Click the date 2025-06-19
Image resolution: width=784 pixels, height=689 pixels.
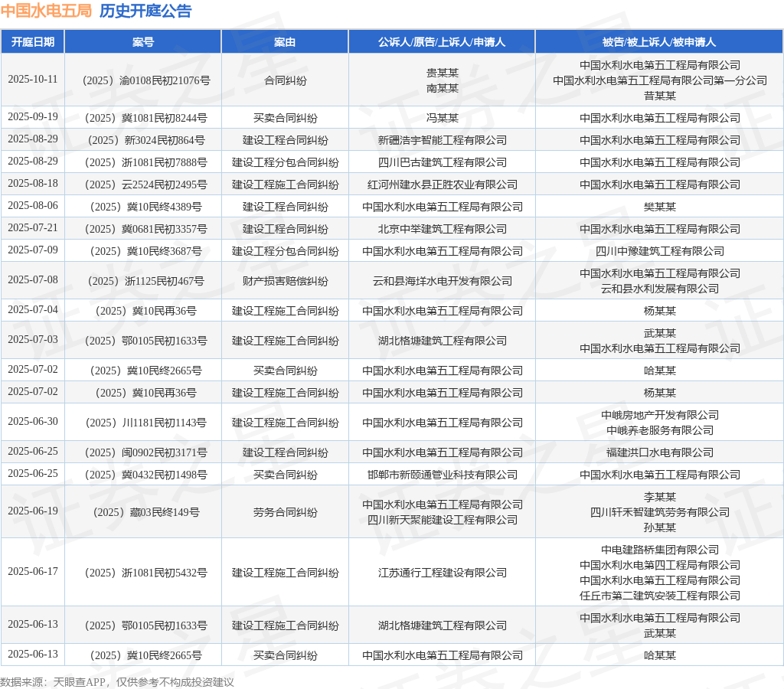[33, 511]
